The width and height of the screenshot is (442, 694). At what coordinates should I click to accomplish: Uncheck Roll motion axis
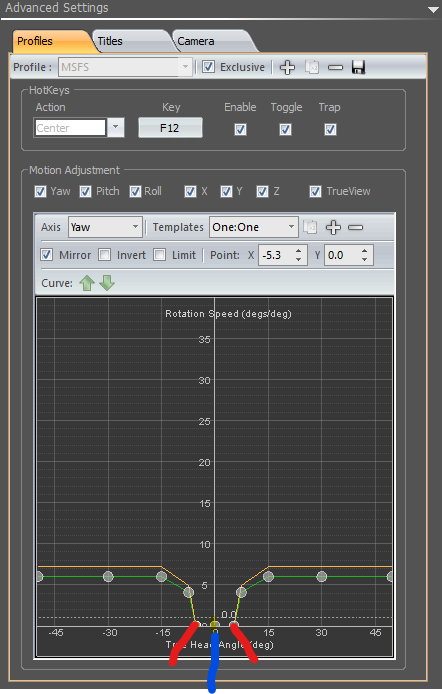point(135,191)
